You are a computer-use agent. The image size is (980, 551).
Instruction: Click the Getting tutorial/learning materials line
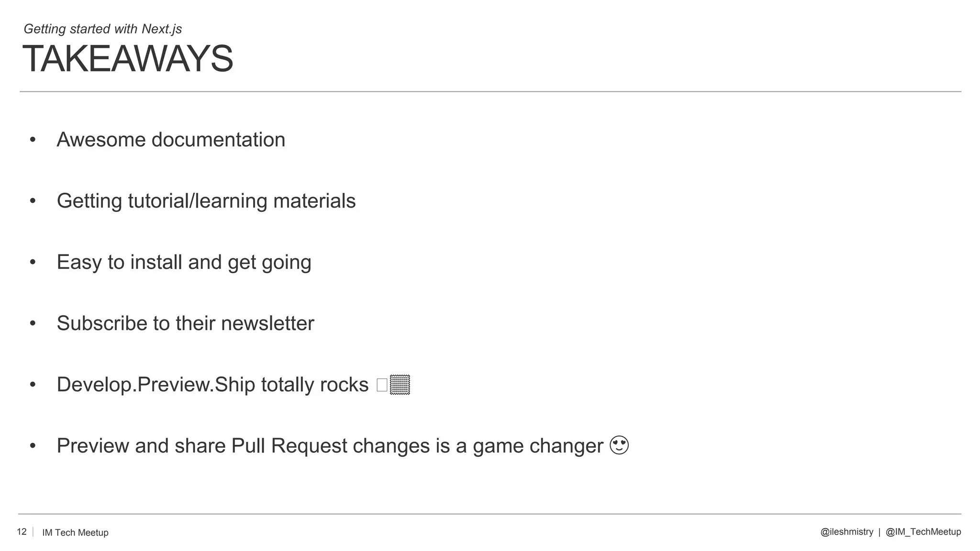point(206,201)
